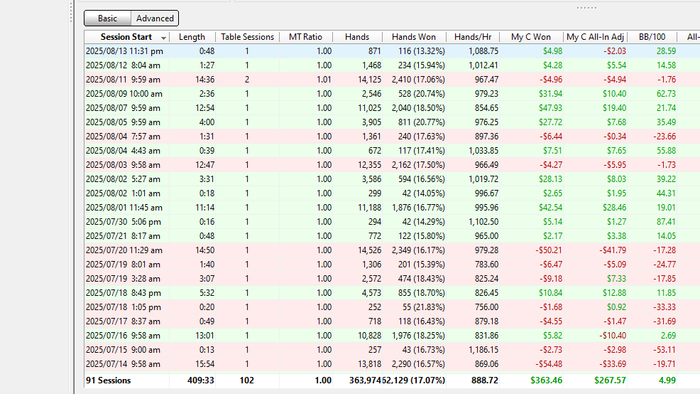Select session 2025/08/13 11:31 pm

click(x=125, y=51)
